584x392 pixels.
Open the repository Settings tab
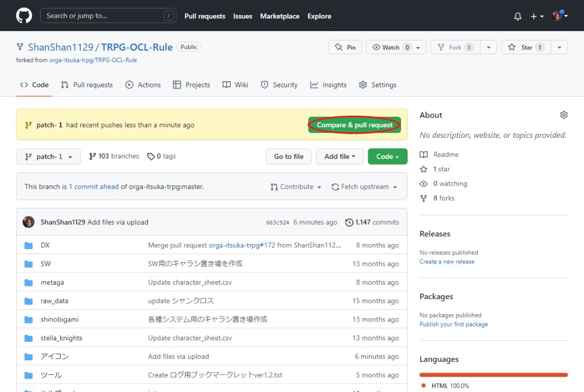pos(378,85)
